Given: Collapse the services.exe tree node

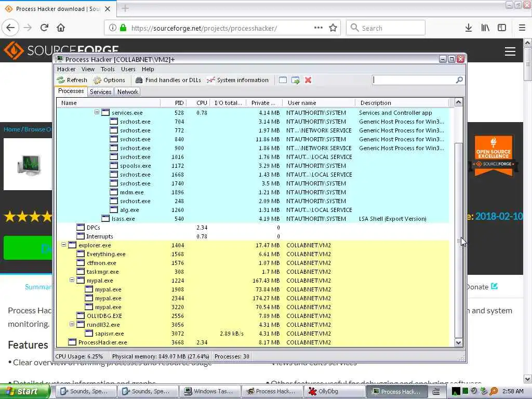Looking at the screenshot, I should coord(97,112).
